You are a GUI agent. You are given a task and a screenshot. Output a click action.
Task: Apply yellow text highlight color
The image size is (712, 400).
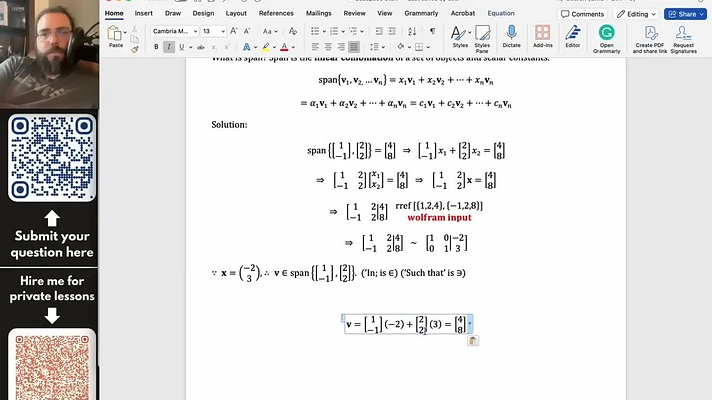[265, 47]
